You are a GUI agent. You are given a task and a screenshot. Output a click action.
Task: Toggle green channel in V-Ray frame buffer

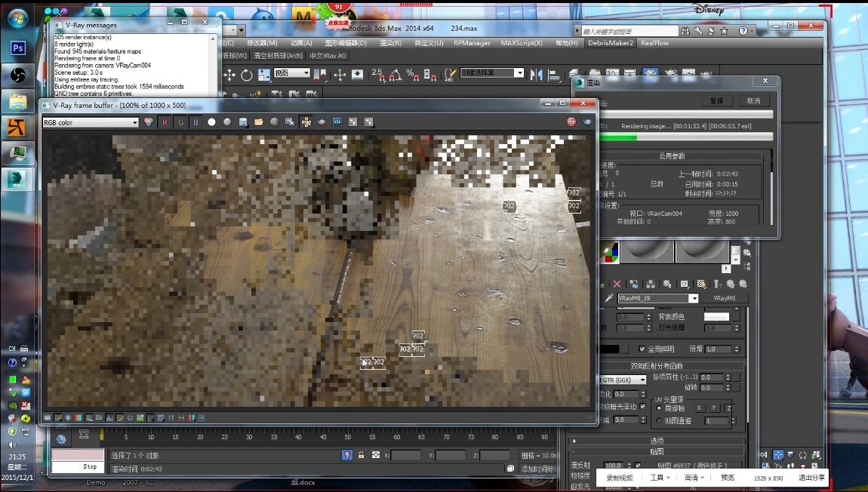180,122
